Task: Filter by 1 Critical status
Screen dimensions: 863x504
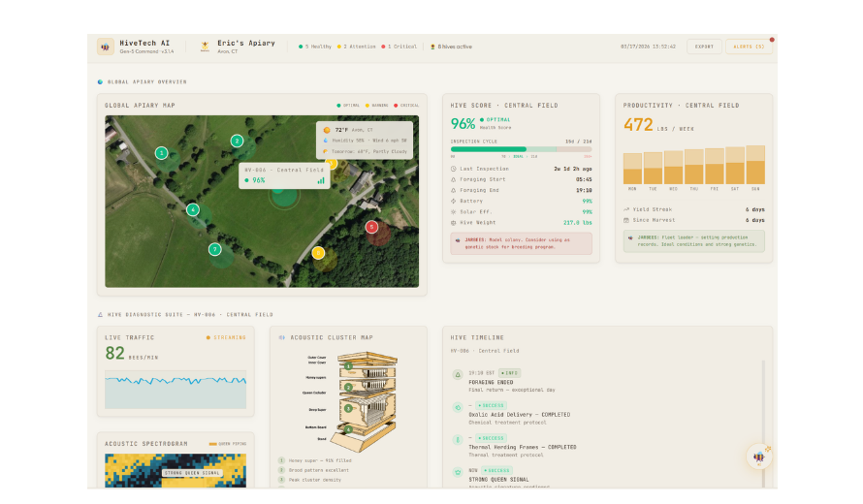Action: pos(400,47)
